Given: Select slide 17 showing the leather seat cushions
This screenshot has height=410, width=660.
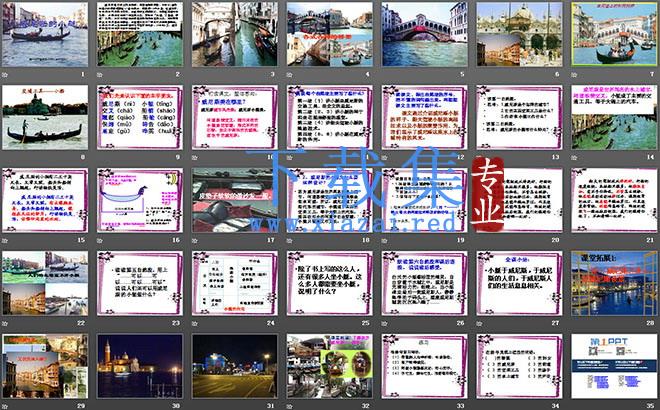Looking at the screenshot, I should 235,200.
